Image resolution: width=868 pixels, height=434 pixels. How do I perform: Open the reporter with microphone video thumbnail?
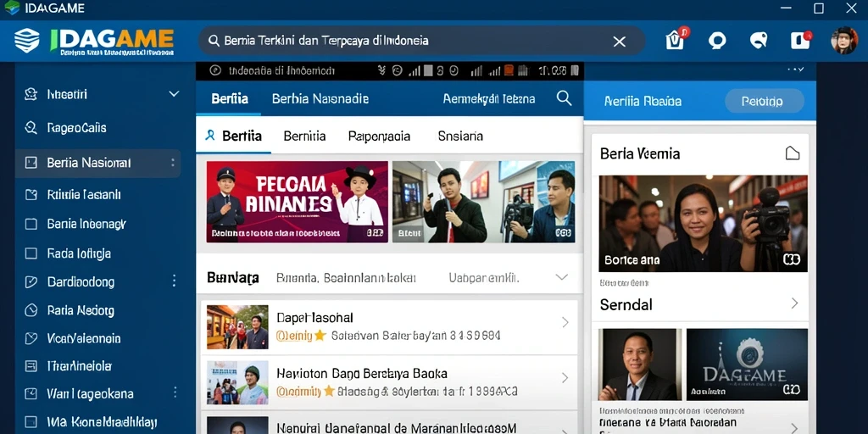click(x=483, y=202)
